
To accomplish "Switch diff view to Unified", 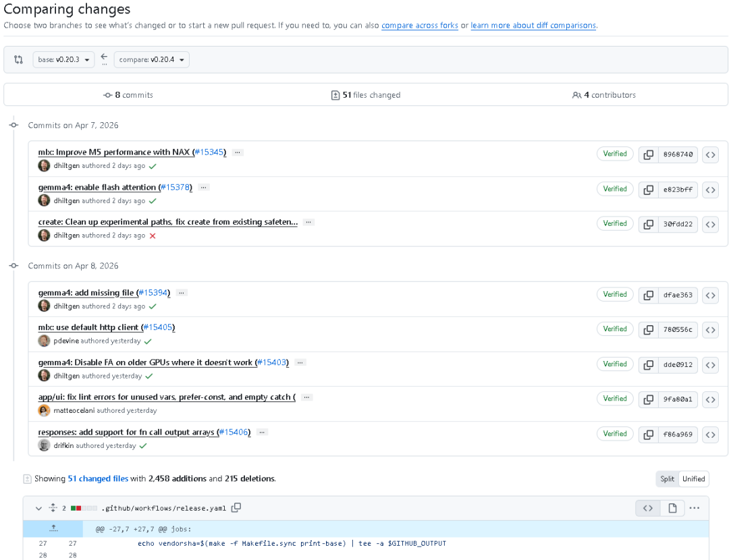I will click(693, 479).
